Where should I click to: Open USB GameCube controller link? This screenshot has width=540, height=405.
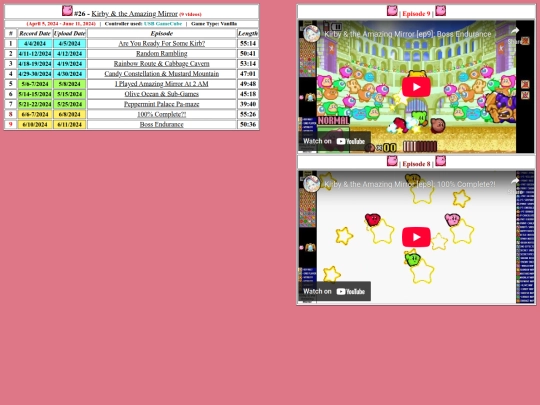[163, 24]
